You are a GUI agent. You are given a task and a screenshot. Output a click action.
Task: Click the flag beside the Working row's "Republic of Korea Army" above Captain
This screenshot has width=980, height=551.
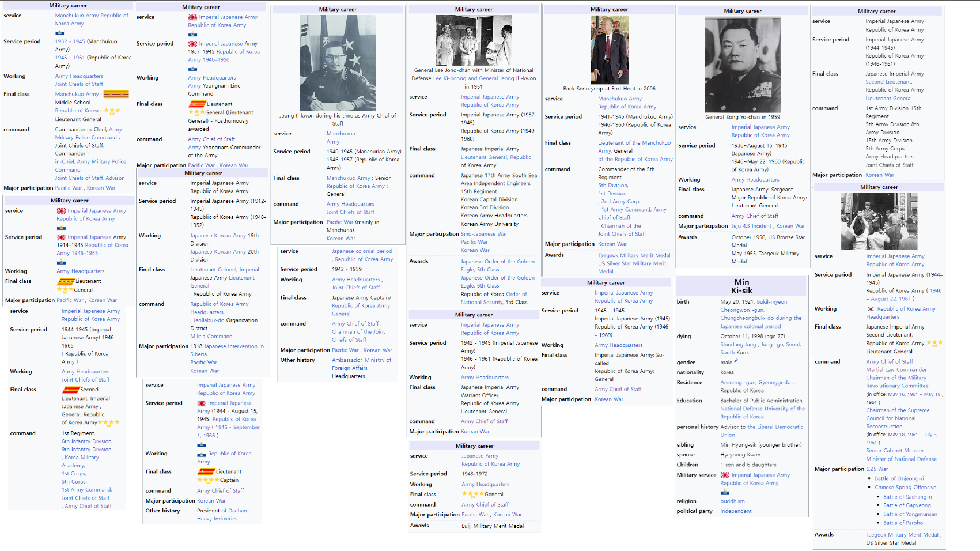202,454
